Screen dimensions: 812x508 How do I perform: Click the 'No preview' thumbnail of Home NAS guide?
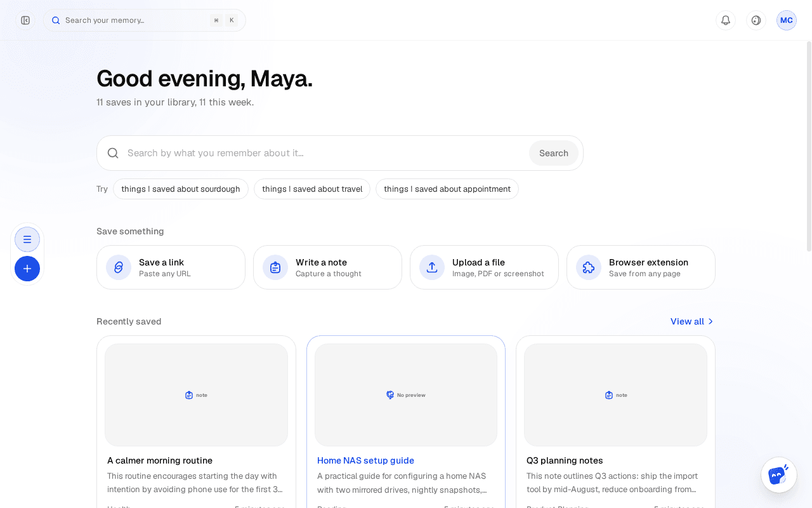406,395
